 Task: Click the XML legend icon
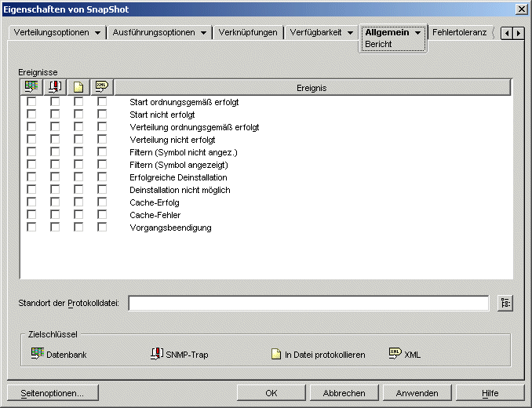point(395,354)
